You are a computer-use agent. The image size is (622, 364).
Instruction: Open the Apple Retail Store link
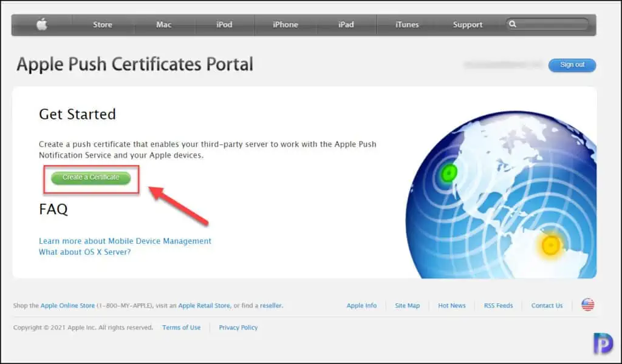click(204, 306)
